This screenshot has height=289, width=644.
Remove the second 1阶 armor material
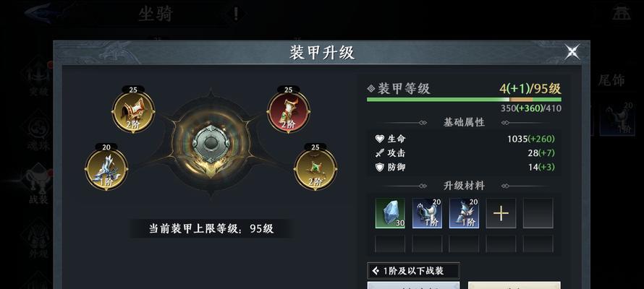(x=464, y=213)
